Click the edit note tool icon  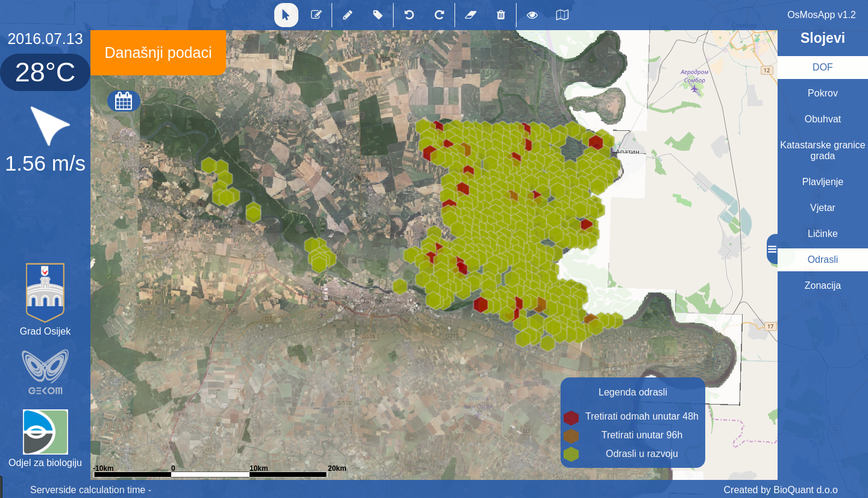316,15
